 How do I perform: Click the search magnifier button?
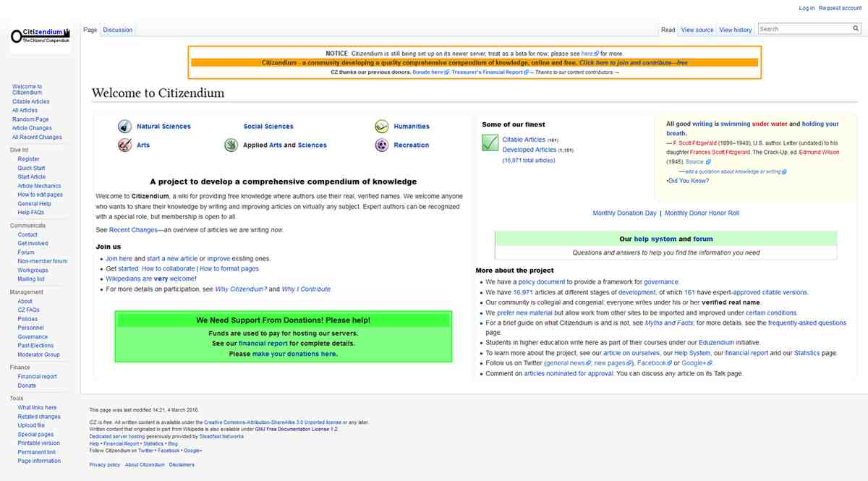tap(856, 29)
